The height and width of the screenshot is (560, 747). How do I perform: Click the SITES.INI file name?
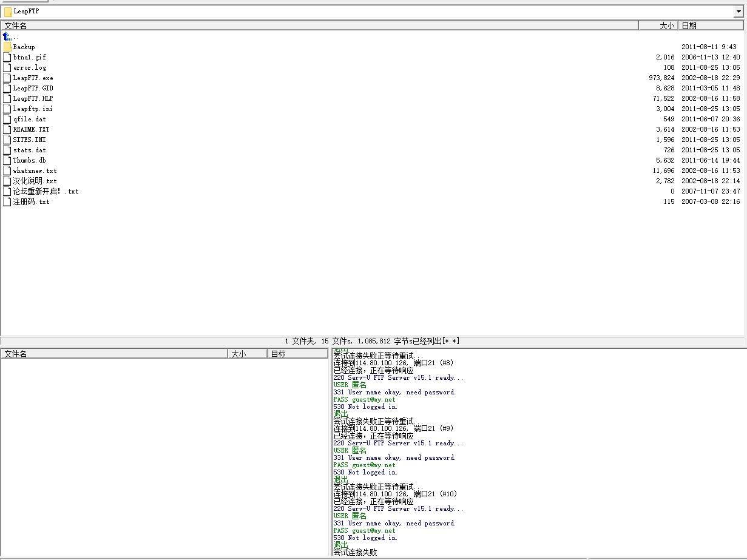click(29, 140)
